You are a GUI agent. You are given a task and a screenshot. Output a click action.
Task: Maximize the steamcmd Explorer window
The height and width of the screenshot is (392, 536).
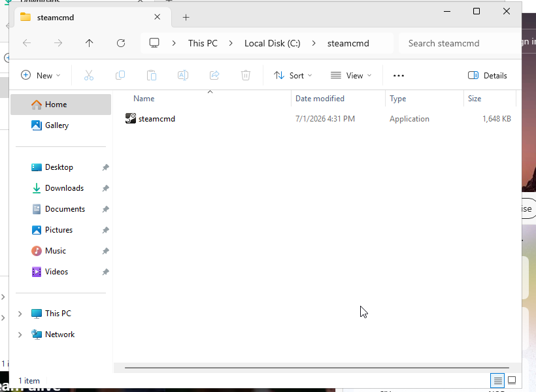[476, 11]
